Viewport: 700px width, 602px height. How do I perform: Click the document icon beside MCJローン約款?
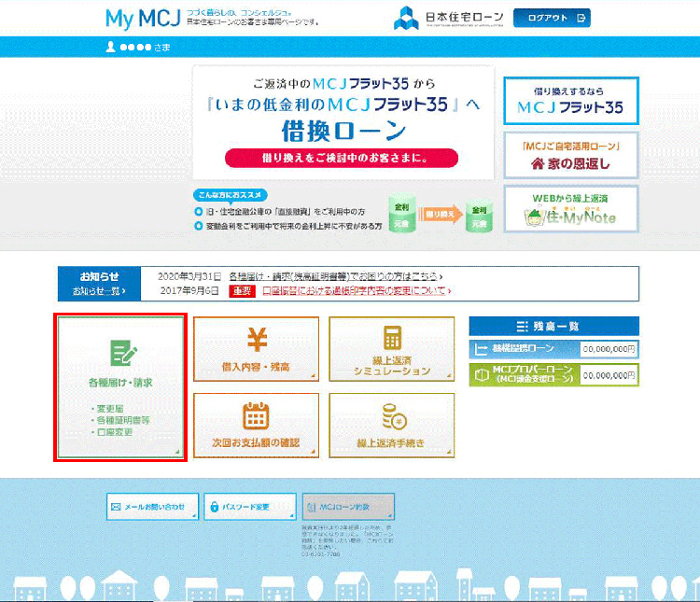(312, 507)
